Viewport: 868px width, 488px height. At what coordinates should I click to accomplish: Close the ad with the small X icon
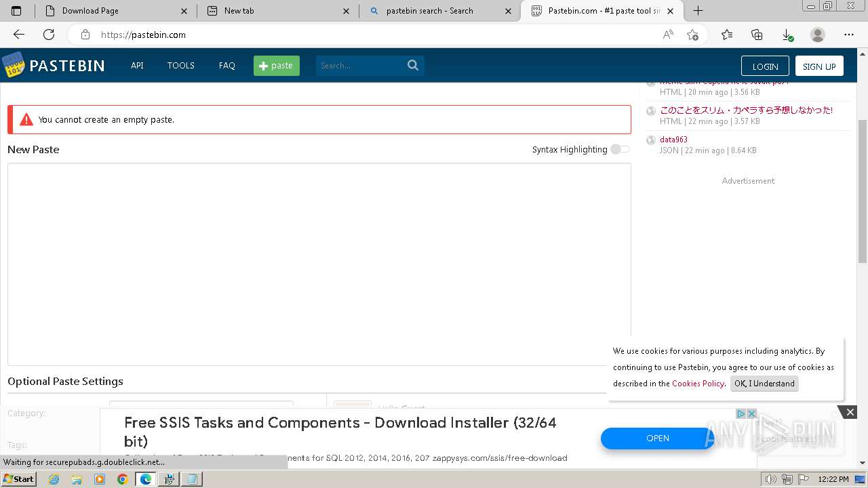coord(751,413)
